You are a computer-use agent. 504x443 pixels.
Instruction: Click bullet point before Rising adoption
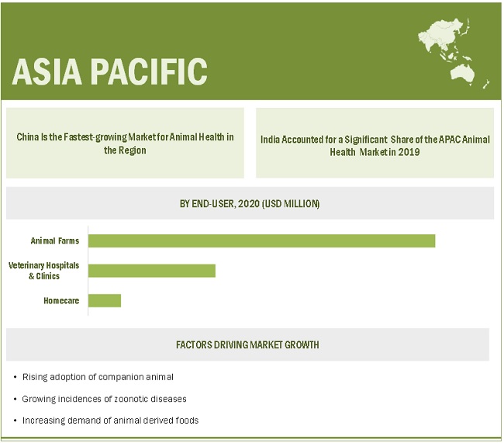coord(15,378)
